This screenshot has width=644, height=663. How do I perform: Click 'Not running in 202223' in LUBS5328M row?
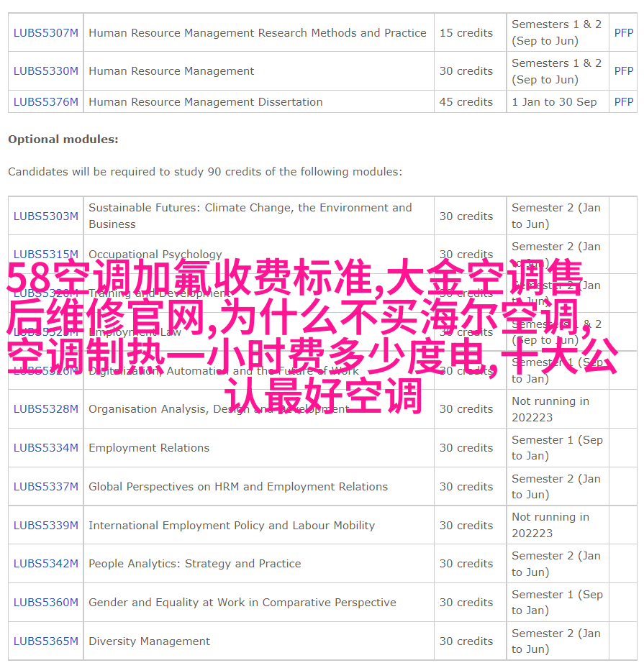tap(550, 409)
